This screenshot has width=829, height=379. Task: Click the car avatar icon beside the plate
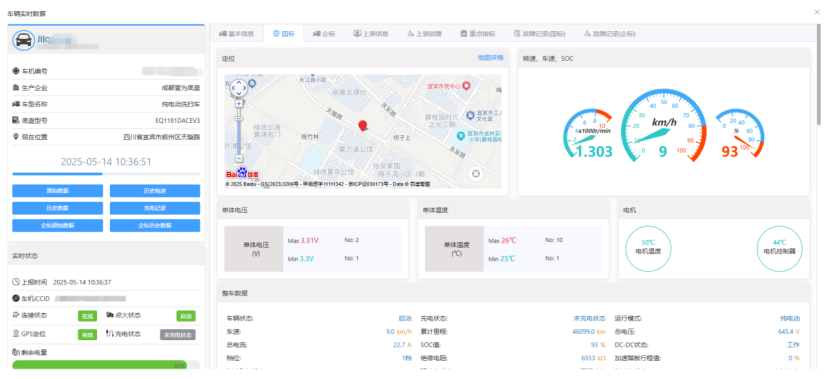[24, 40]
